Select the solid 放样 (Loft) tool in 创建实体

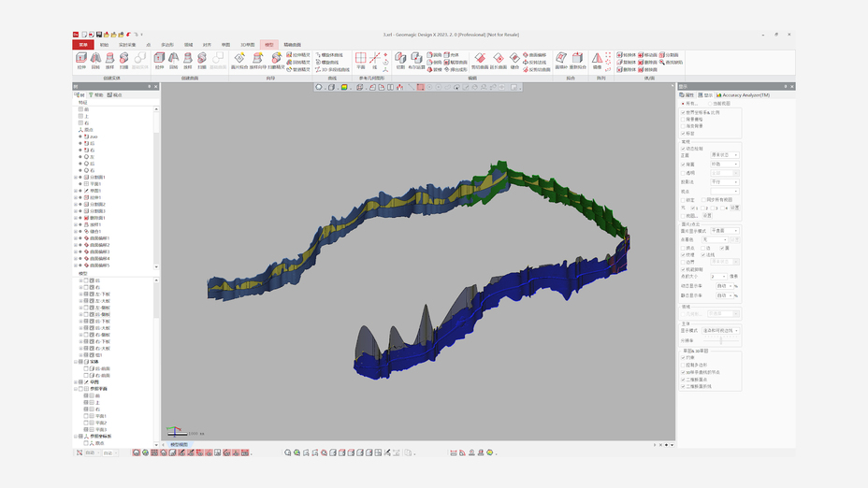[109, 61]
